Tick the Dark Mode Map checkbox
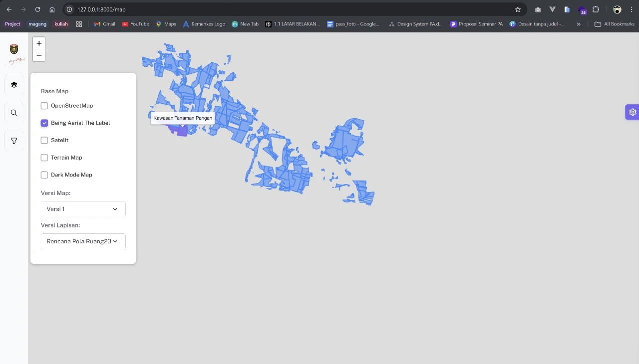This screenshot has height=364, width=639. tap(44, 175)
